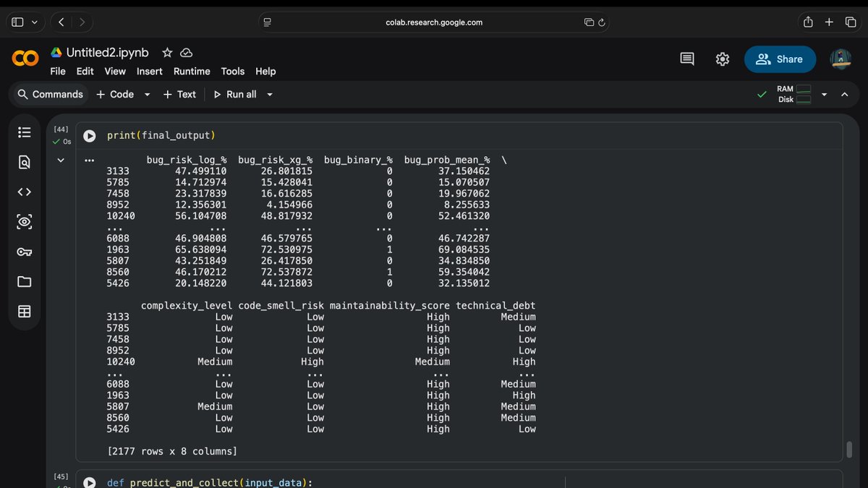Click the RAM usage bar
The width and height of the screenshot is (868, 488).
(x=804, y=89)
